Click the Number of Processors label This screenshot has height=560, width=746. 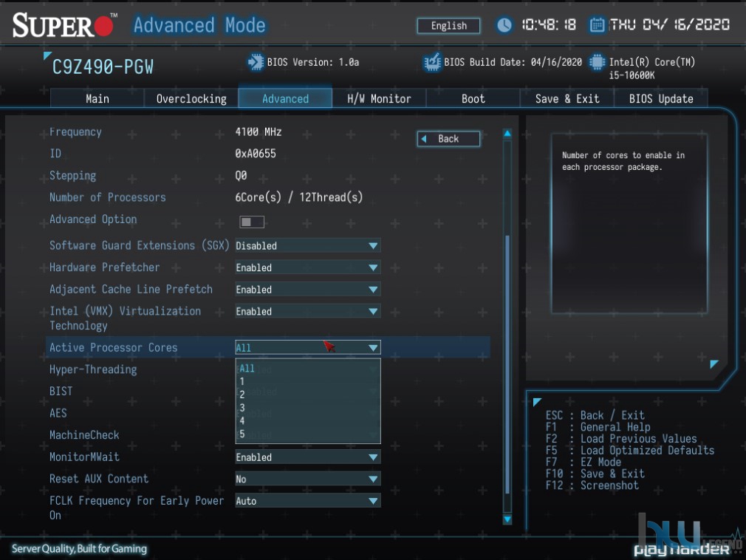108,197
